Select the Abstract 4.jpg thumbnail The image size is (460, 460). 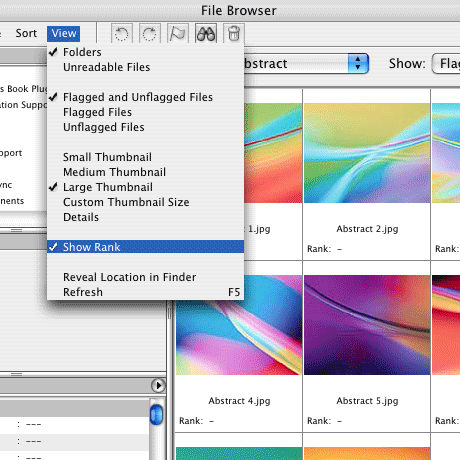(x=239, y=337)
